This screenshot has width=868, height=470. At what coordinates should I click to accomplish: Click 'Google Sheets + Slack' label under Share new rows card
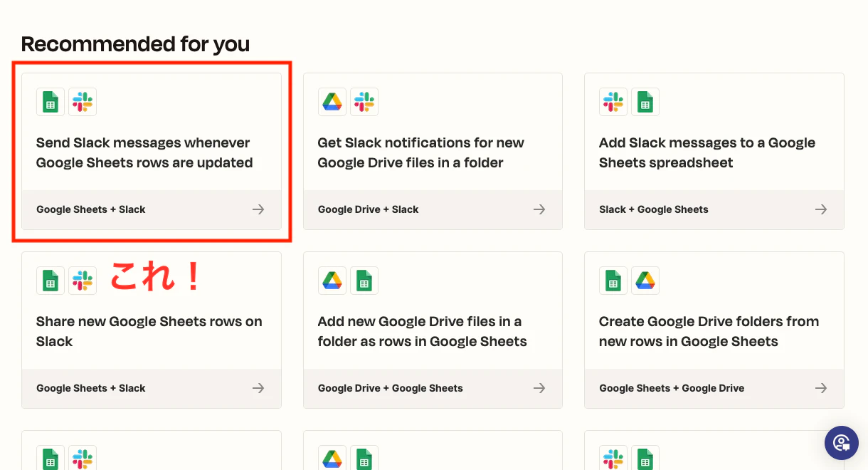(91, 388)
